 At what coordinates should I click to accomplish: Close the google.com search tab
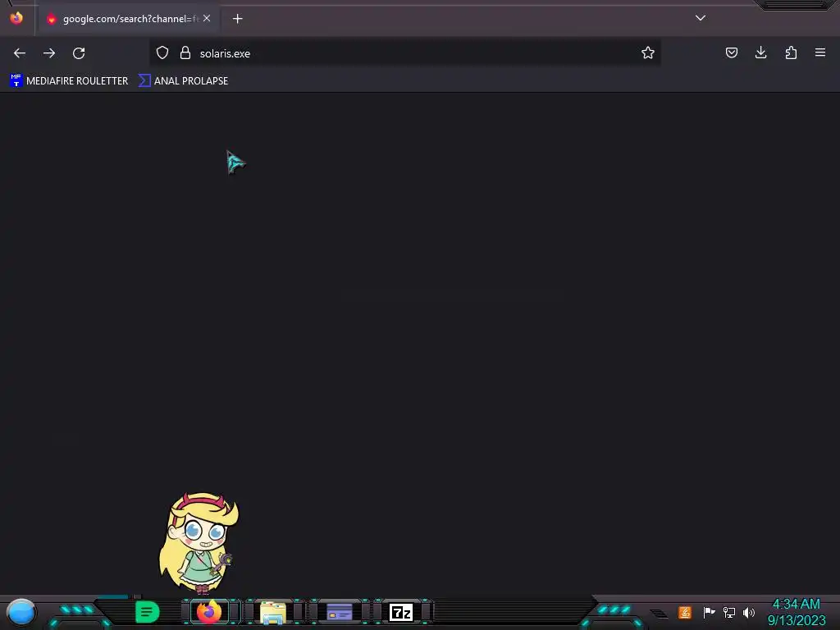click(207, 18)
